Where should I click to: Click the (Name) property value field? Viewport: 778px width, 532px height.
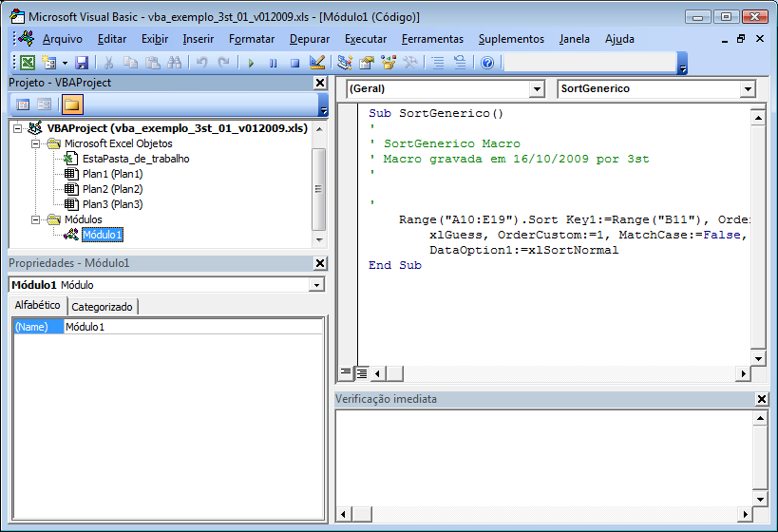[193, 327]
